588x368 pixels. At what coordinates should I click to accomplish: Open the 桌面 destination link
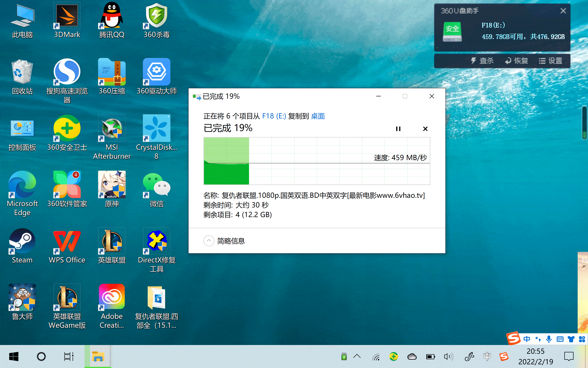(318, 116)
